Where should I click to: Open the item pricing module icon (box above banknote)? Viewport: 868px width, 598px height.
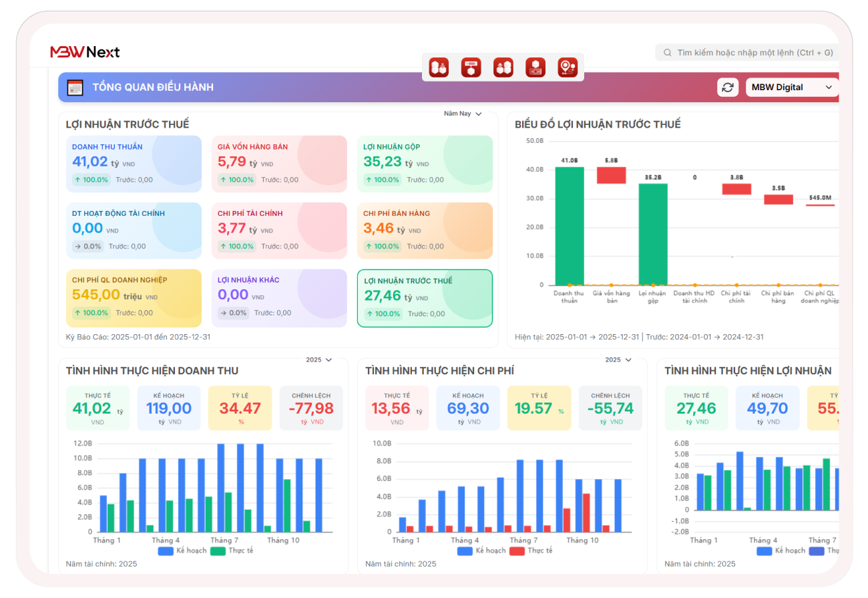coord(535,67)
